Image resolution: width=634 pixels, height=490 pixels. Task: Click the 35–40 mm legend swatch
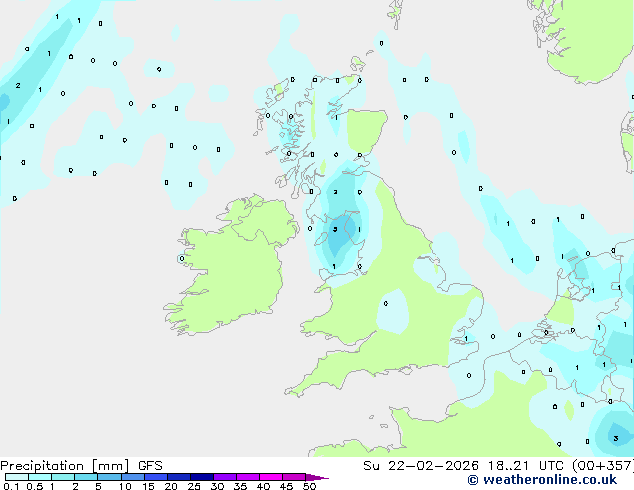coord(248,477)
